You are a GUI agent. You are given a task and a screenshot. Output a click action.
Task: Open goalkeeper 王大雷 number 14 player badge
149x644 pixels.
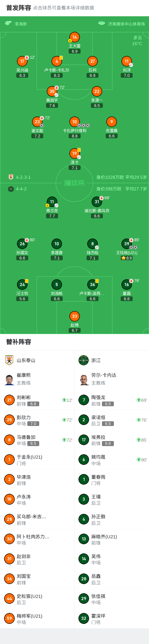tap(75, 37)
